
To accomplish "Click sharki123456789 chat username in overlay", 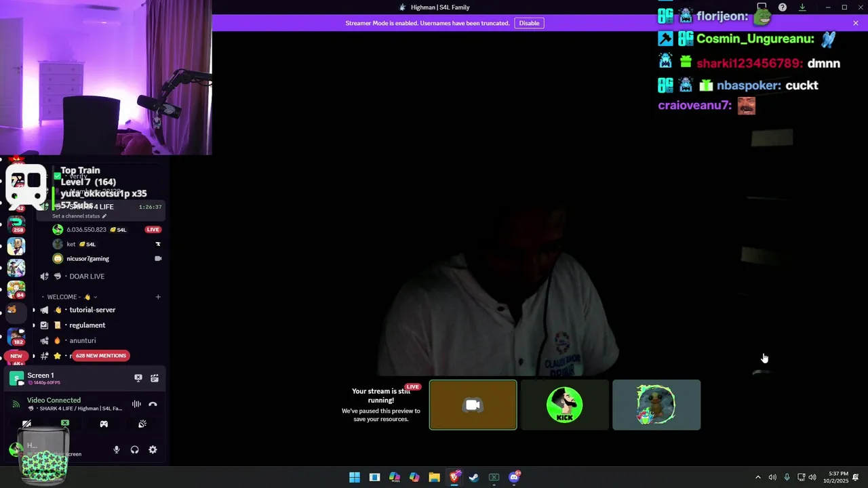I will pos(749,64).
